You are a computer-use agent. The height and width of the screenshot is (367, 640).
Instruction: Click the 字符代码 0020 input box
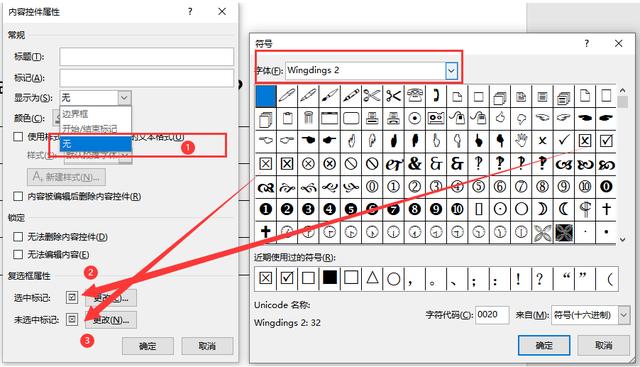(x=492, y=315)
